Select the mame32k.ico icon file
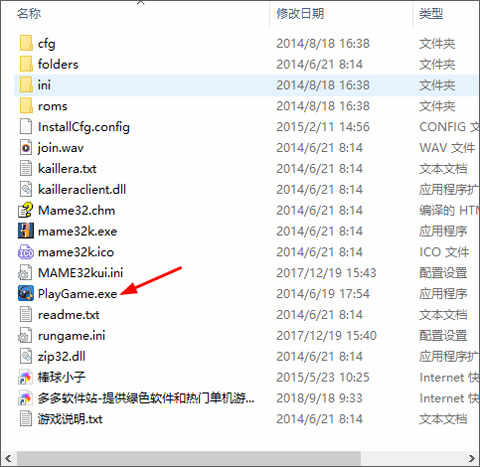The height and width of the screenshot is (467, 480). (x=26, y=252)
